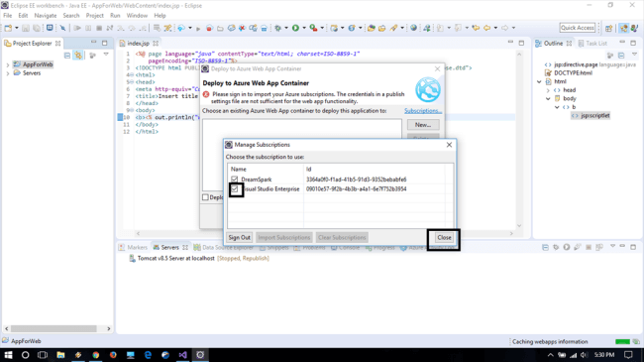Click the Project Explorer horizontal scrollbar
This screenshot has width=644, height=362.
54,328
